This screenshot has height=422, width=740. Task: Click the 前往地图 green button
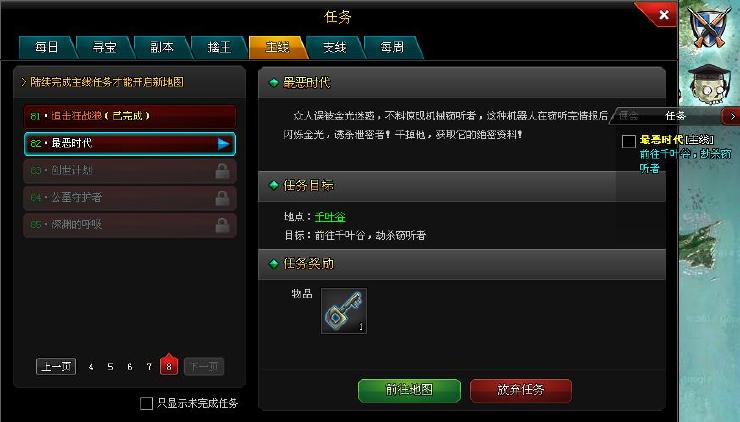pyautogui.click(x=409, y=390)
